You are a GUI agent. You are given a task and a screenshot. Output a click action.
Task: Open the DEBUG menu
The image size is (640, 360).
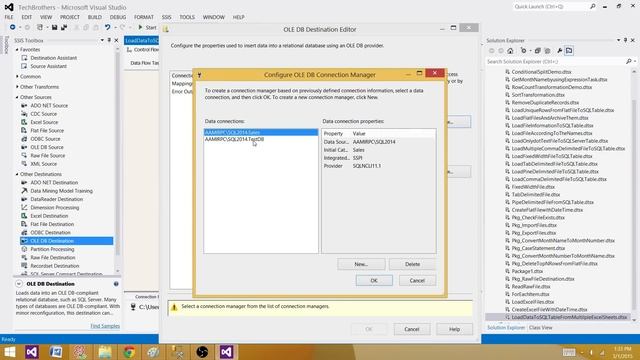118,17
